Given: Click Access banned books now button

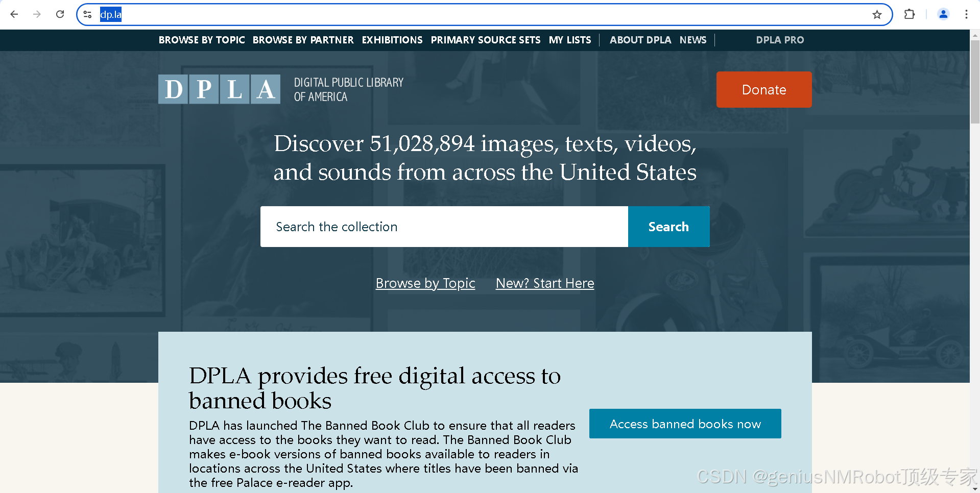Looking at the screenshot, I should (x=685, y=424).
